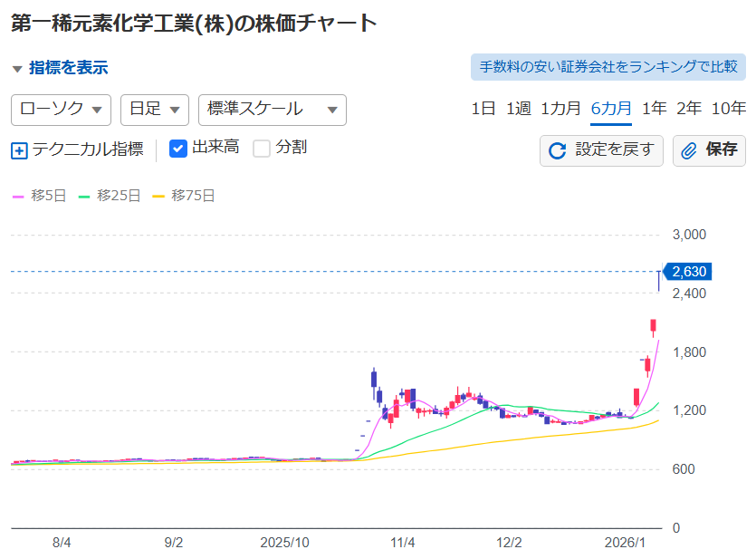Click the green 移25日 legend swatch
Screen dimensions: 756x559
pos(86,196)
